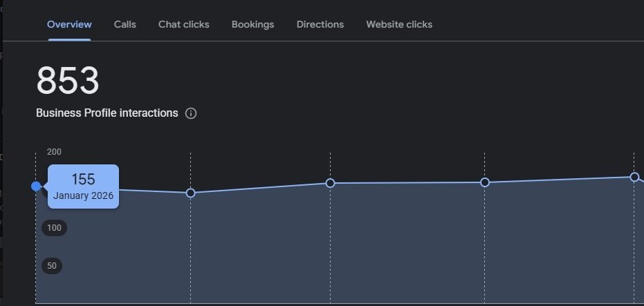Click the Business Profile interactions label
The height and width of the screenshot is (306, 644).
coord(107,113)
